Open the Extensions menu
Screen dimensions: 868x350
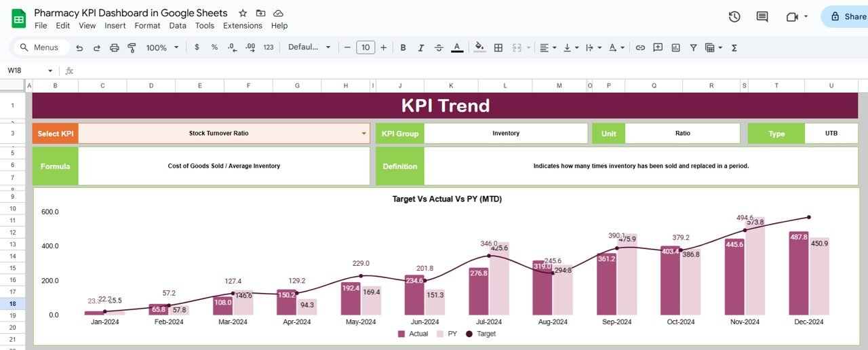coord(242,26)
